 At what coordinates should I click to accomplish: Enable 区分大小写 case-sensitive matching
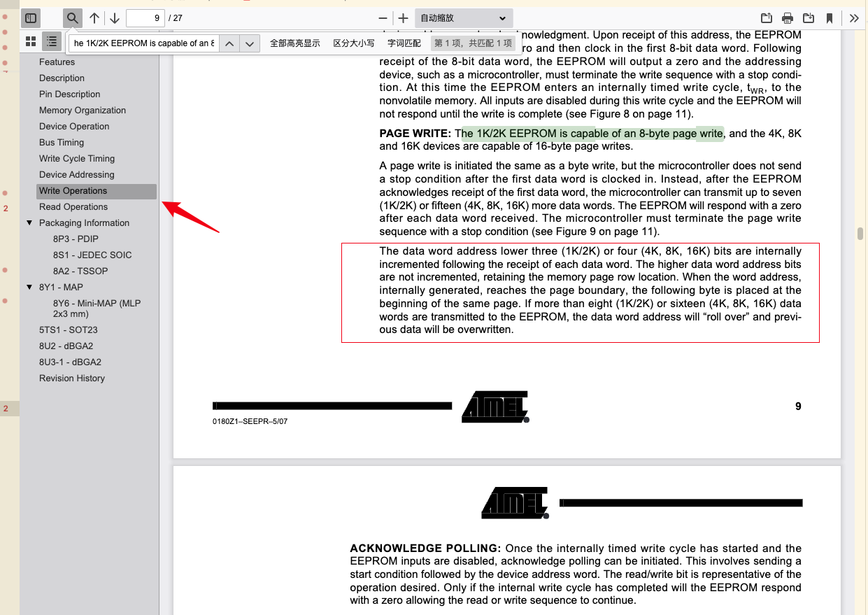coord(353,43)
